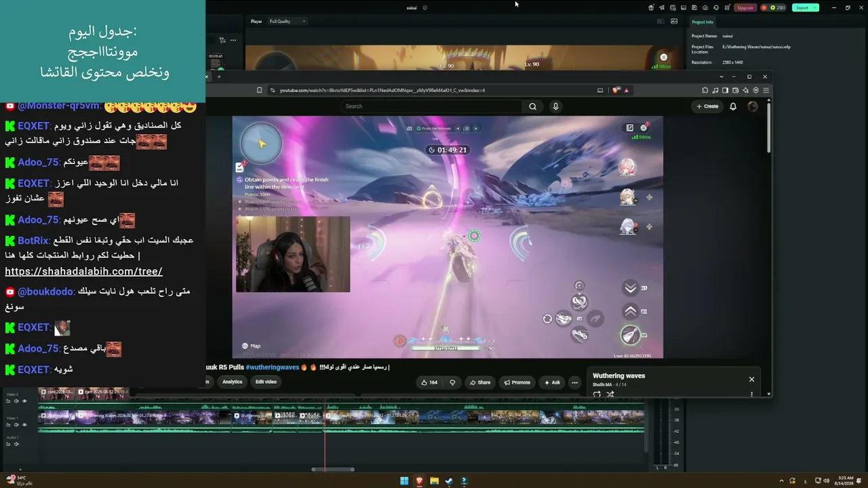Image resolution: width=868 pixels, height=488 pixels.
Task: Toggle loop playlist in Wuthering waves panel
Action: tap(597, 394)
